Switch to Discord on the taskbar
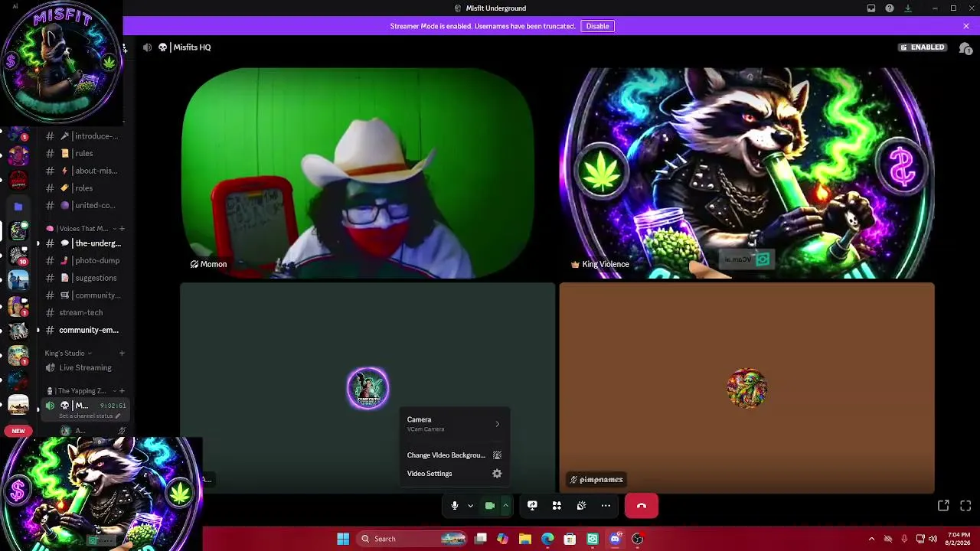Screen dimensions: 980x551 (615, 539)
